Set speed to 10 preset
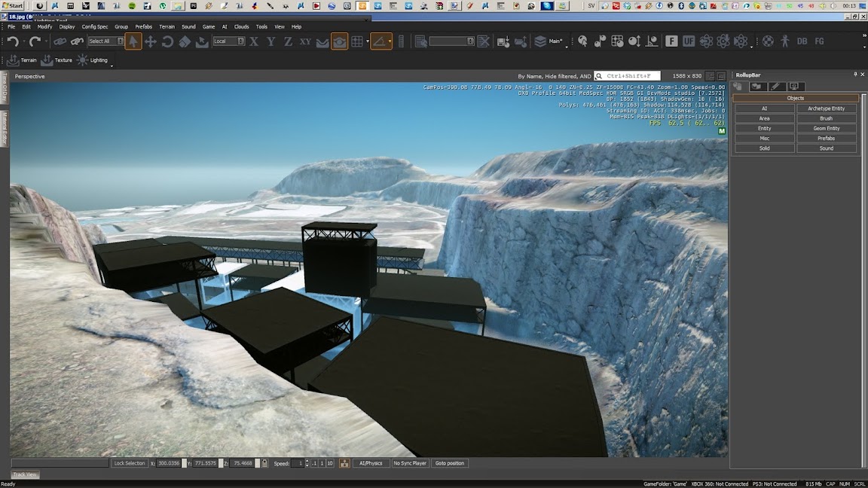The height and width of the screenshot is (488, 868). click(330, 463)
